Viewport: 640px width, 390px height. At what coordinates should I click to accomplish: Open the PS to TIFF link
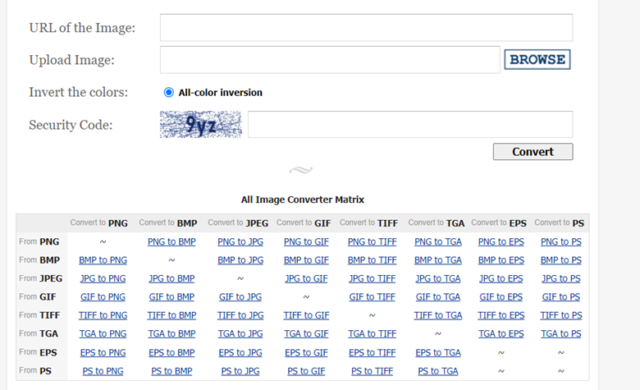372,371
